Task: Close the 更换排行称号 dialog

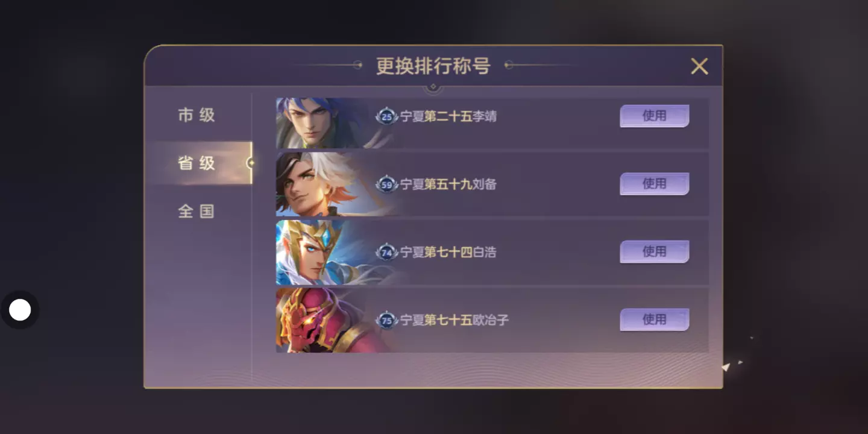Action: click(x=699, y=66)
